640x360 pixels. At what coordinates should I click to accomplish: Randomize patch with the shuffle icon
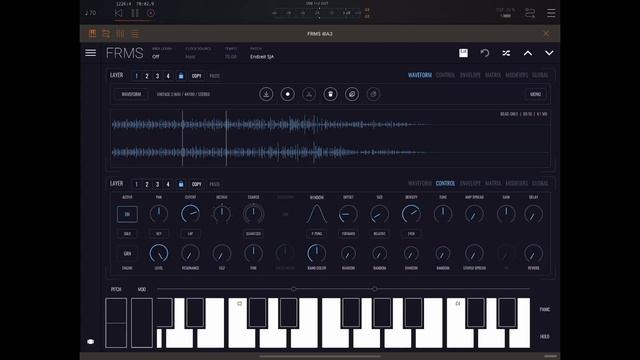(x=506, y=53)
